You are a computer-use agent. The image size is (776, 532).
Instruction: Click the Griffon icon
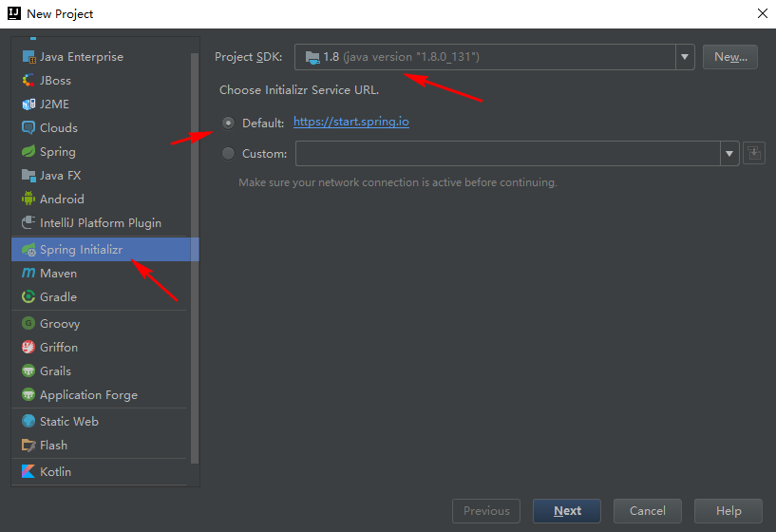pos(28,347)
